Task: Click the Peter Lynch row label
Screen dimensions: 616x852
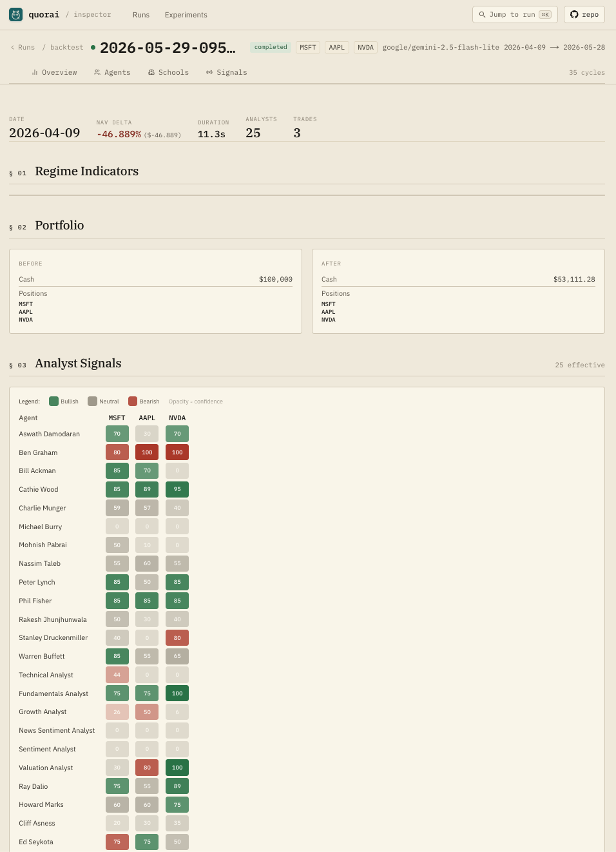Action: coord(37,583)
